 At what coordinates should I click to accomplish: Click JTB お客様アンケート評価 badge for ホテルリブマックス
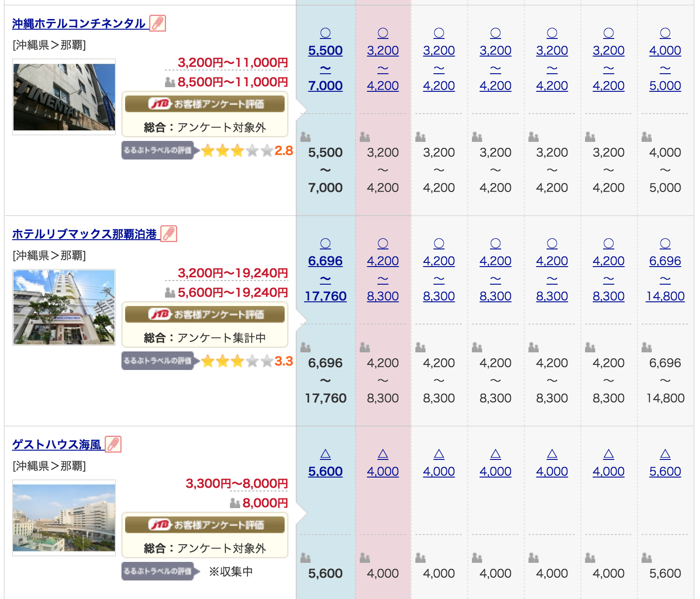pos(205,314)
